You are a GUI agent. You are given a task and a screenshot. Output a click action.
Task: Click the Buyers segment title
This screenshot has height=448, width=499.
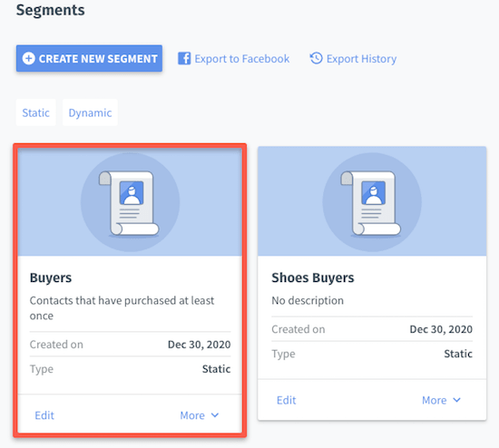51,278
